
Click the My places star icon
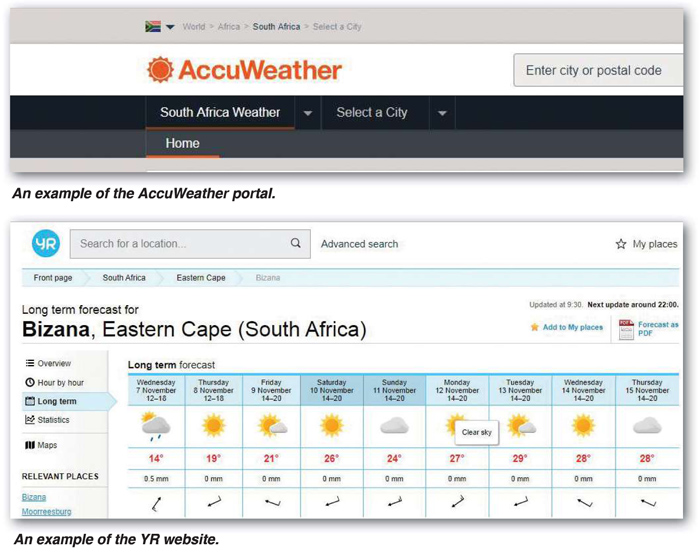pos(621,244)
